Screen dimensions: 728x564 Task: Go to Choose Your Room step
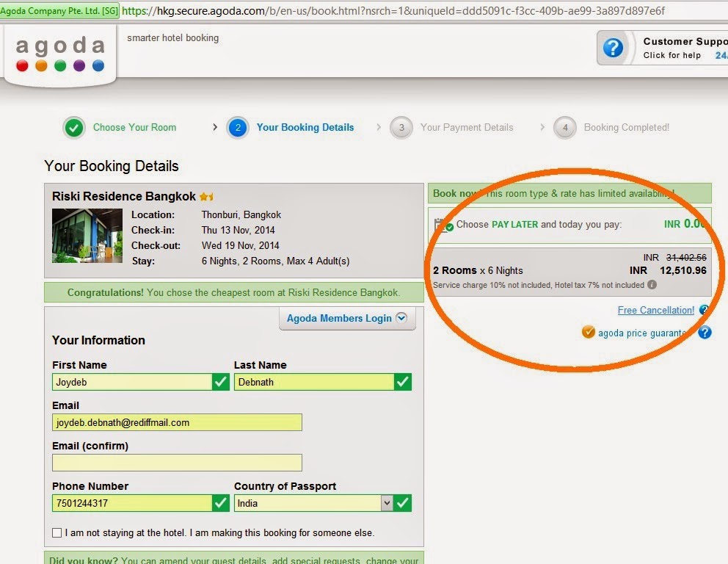pyautogui.click(x=134, y=127)
